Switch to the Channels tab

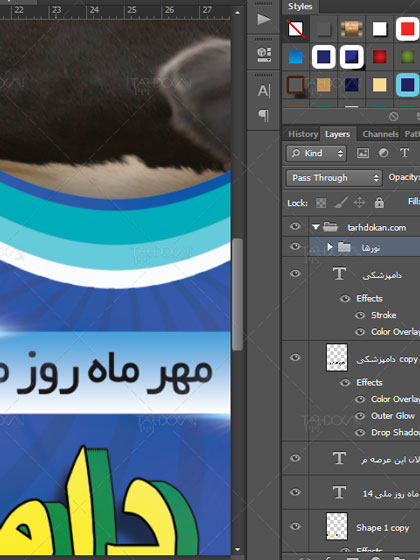[380, 134]
